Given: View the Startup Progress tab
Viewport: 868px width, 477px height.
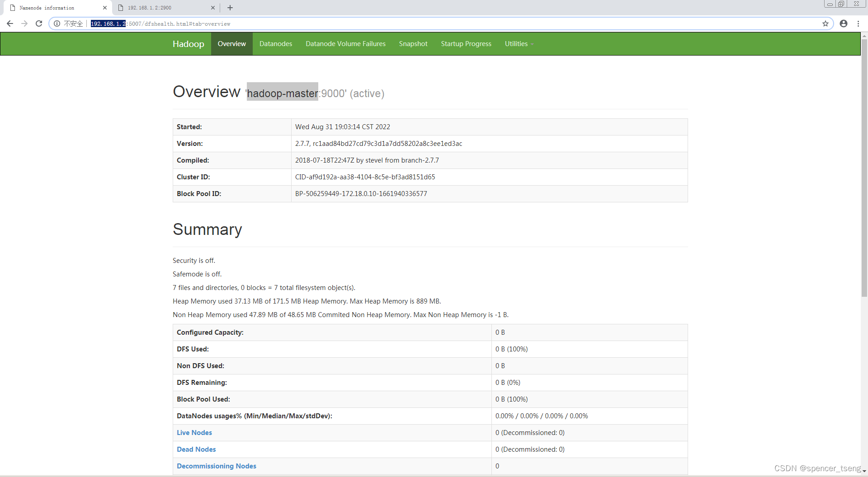Looking at the screenshot, I should [x=466, y=43].
